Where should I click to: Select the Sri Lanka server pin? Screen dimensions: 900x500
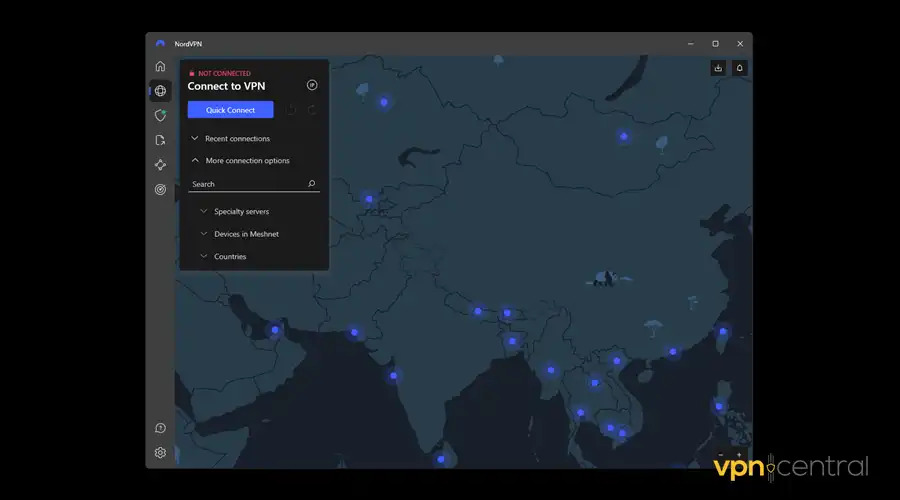pos(441,459)
